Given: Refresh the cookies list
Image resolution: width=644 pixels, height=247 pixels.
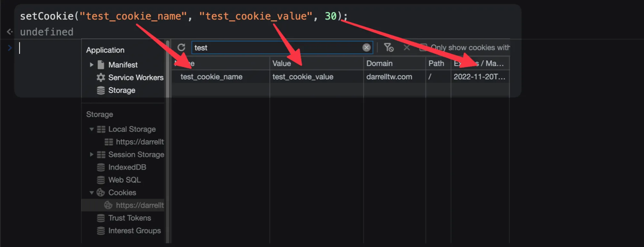Looking at the screenshot, I should [182, 47].
